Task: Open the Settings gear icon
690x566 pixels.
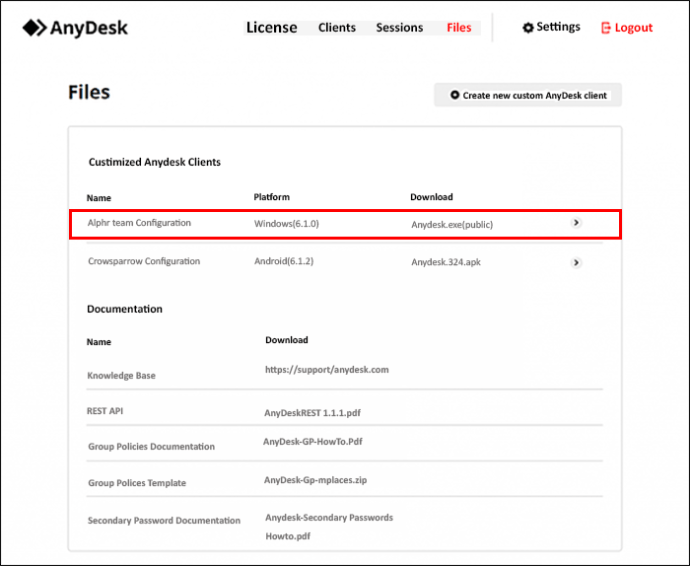Action: point(528,28)
